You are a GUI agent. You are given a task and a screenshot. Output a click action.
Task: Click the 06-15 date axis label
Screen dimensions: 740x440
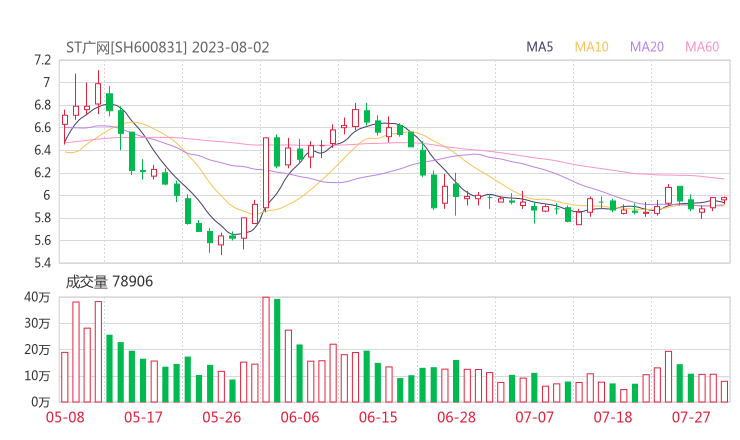coord(378,417)
